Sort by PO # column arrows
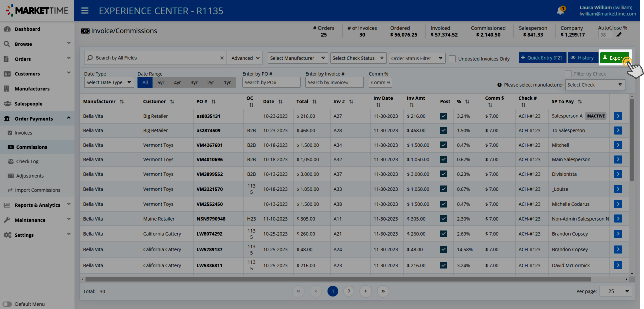 tap(214, 102)
